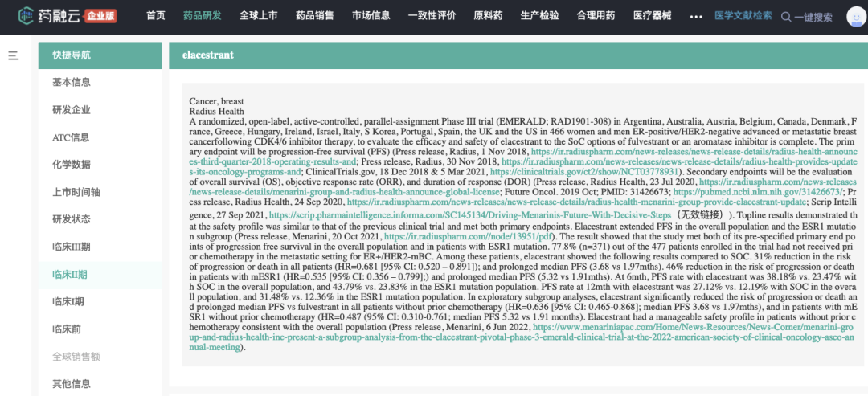Open pubmed 31426673 link

coord(757,192)
